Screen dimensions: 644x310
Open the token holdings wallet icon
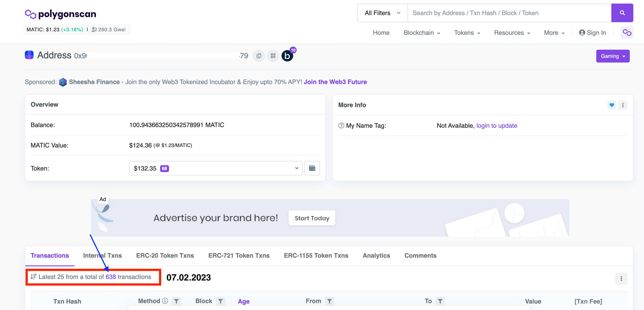pos(312,168)
